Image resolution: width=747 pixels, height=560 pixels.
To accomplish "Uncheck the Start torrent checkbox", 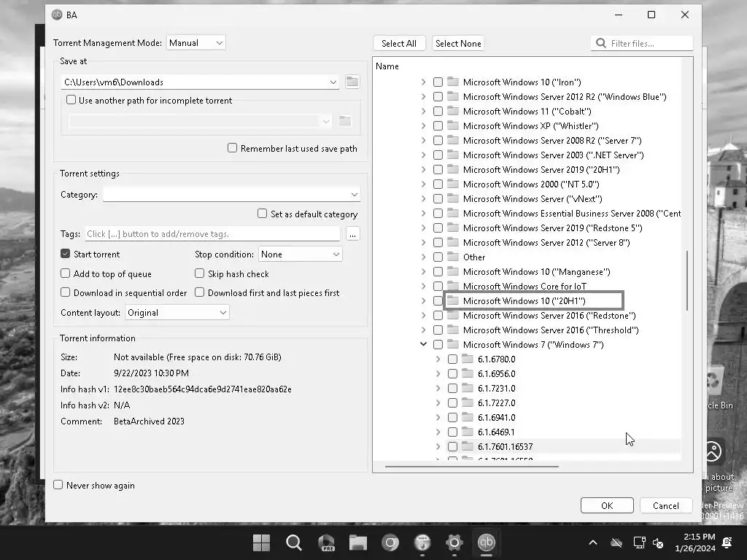I will pyautogui.click(x=65, y=254).
